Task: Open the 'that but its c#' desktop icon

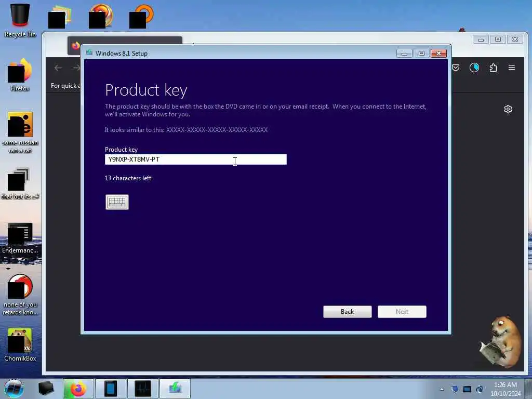Action: tap(20, 183)
